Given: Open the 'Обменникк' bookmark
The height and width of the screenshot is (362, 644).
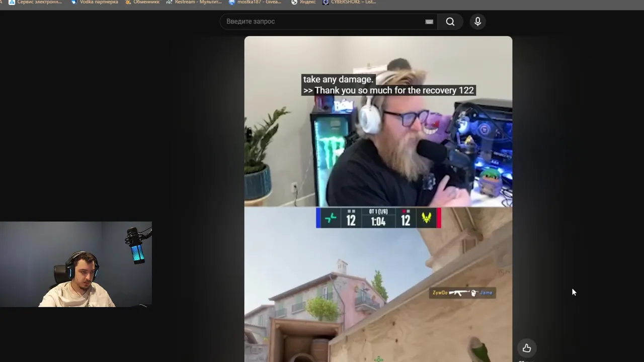Looking at the screenshot, I should tap(142, 3).
